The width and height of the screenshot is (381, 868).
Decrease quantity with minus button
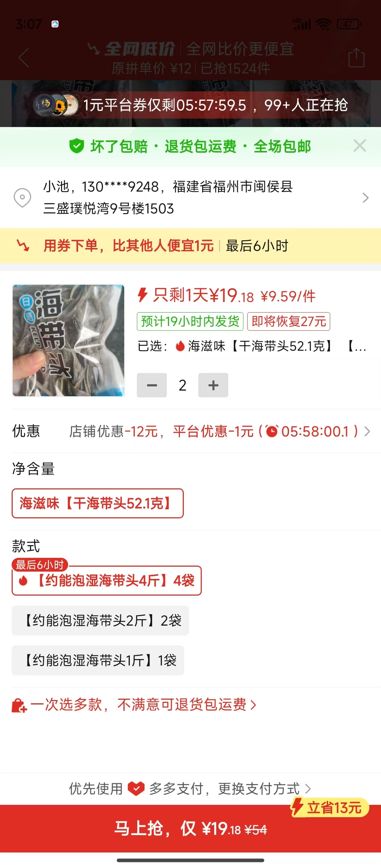tap(152, 385)
